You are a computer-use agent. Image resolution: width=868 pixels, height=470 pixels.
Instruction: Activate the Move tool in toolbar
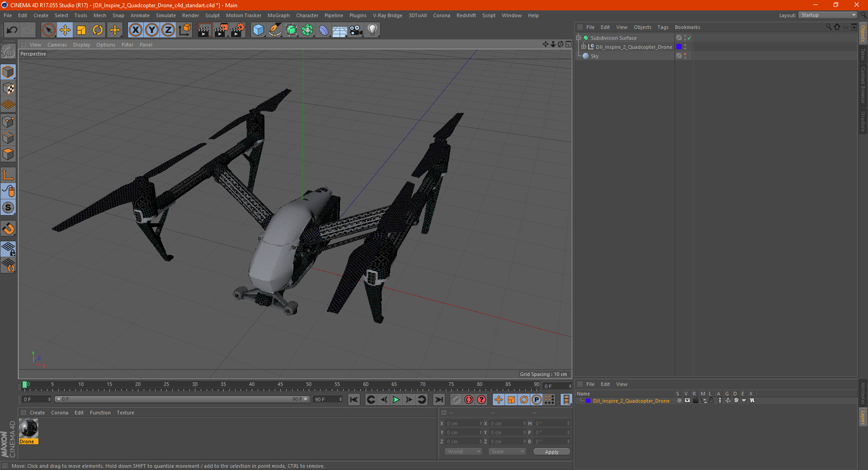click(65, 30)
